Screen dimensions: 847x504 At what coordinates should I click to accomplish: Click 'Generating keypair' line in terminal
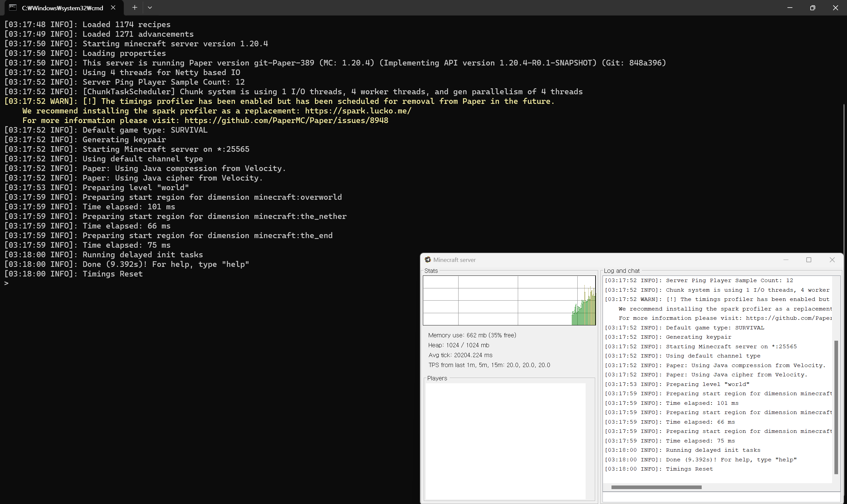85,140
